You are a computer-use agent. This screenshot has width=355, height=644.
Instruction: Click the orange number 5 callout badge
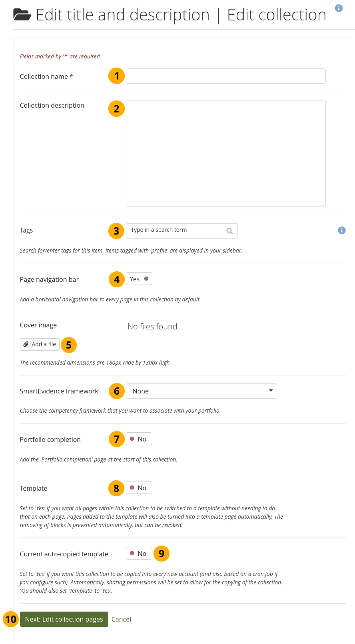pyautogui.click(x=69, y=345)
